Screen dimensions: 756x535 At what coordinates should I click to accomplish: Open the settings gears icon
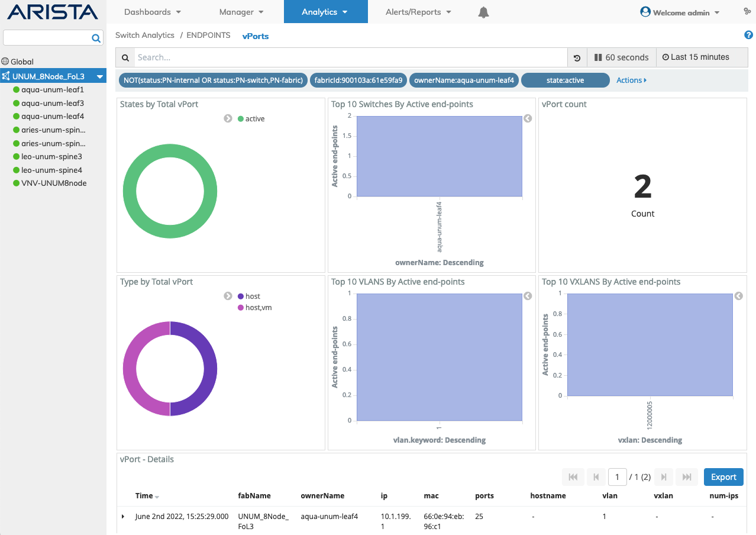click(x=747, y=11)
